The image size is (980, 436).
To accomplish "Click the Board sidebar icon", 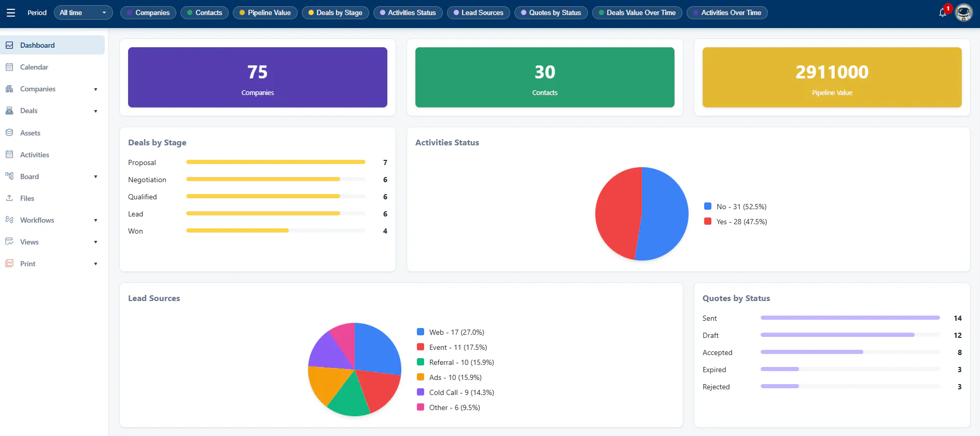I will [x=9, y=176].
